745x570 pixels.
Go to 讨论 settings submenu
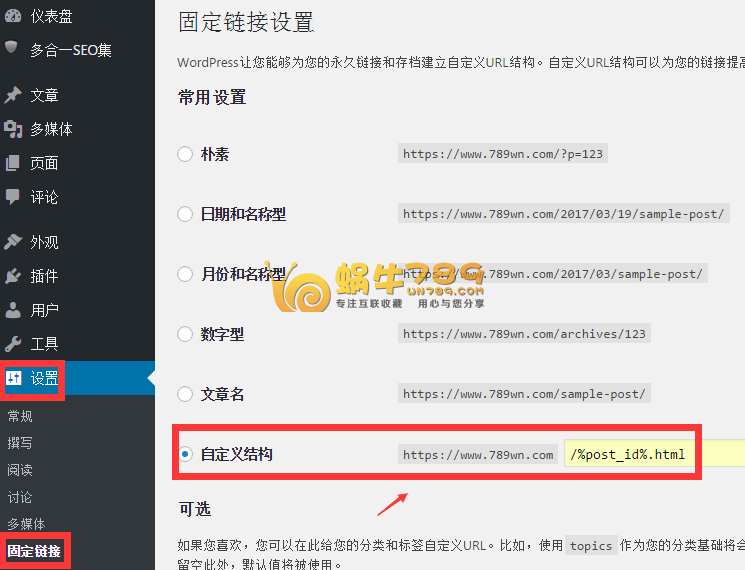pos(20,497)
